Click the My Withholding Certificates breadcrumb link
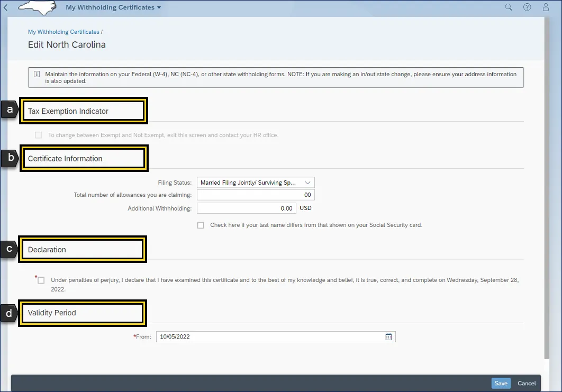 [64, 32]
